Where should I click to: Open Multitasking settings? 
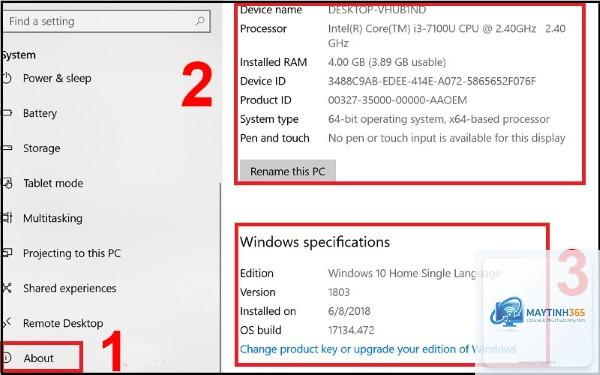pos(53,218)
